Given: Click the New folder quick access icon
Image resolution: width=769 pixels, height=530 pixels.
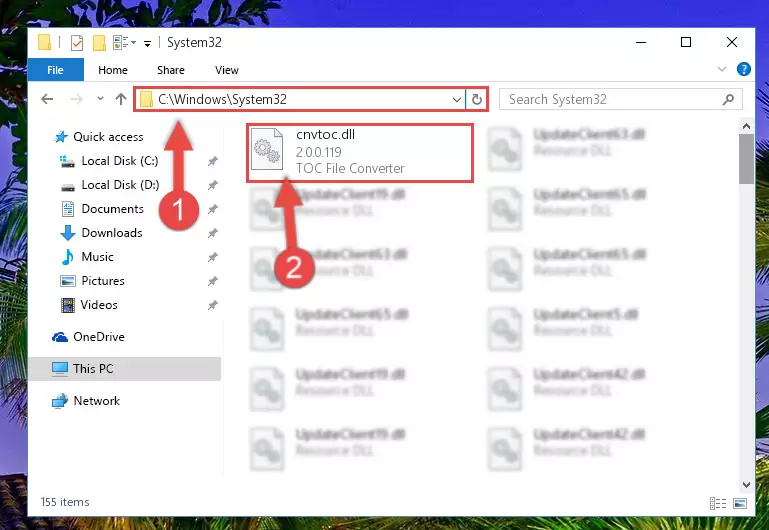Looking at the screenshot, I should pos(99,43).
